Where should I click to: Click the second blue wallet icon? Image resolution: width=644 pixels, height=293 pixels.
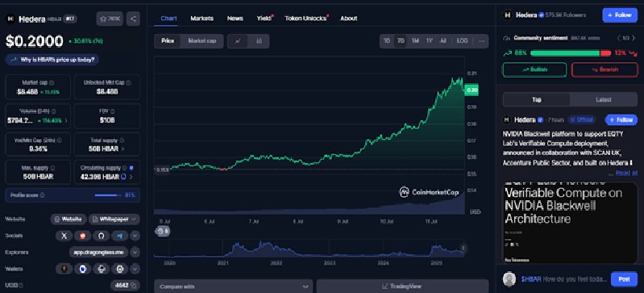82,269
